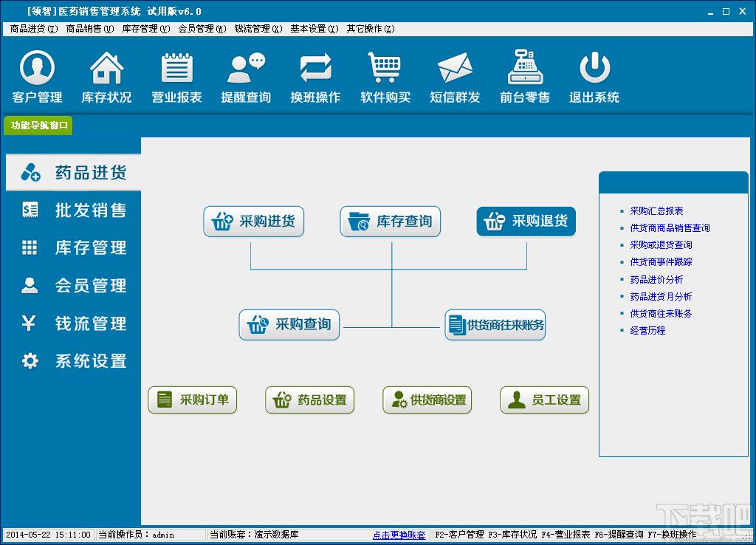
Task: Select 钱流管理 in sidebar
Action: [73, 323]
